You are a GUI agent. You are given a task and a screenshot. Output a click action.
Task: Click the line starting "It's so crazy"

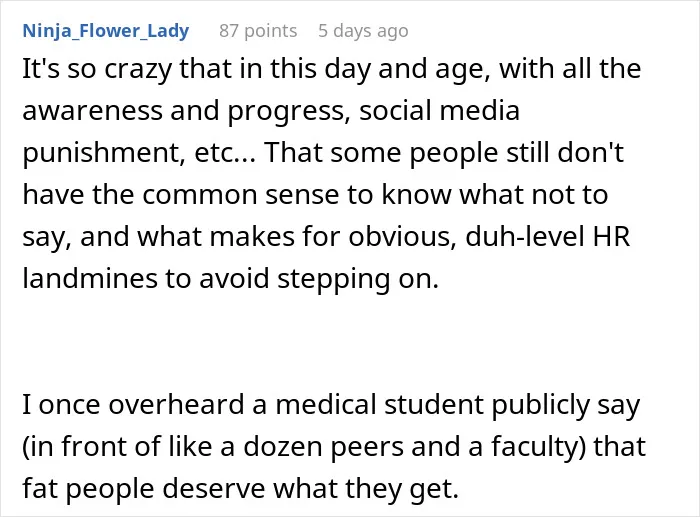tap(332, 70)
